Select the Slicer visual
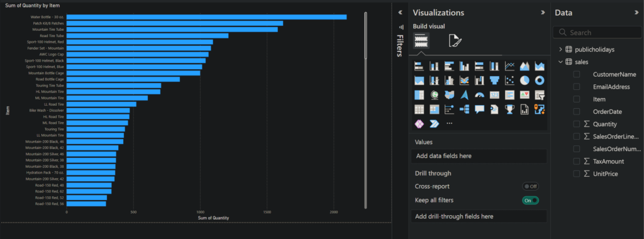644x239 pixels. coord(540,95)
